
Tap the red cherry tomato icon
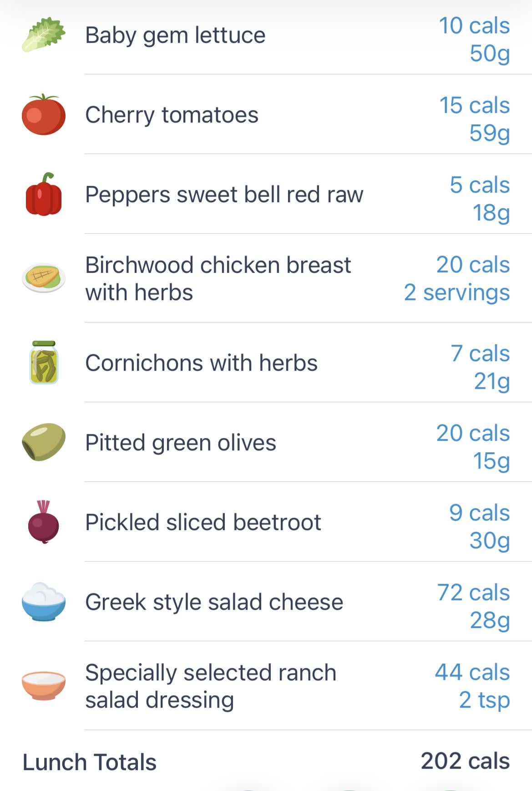(x=43, y=115)
